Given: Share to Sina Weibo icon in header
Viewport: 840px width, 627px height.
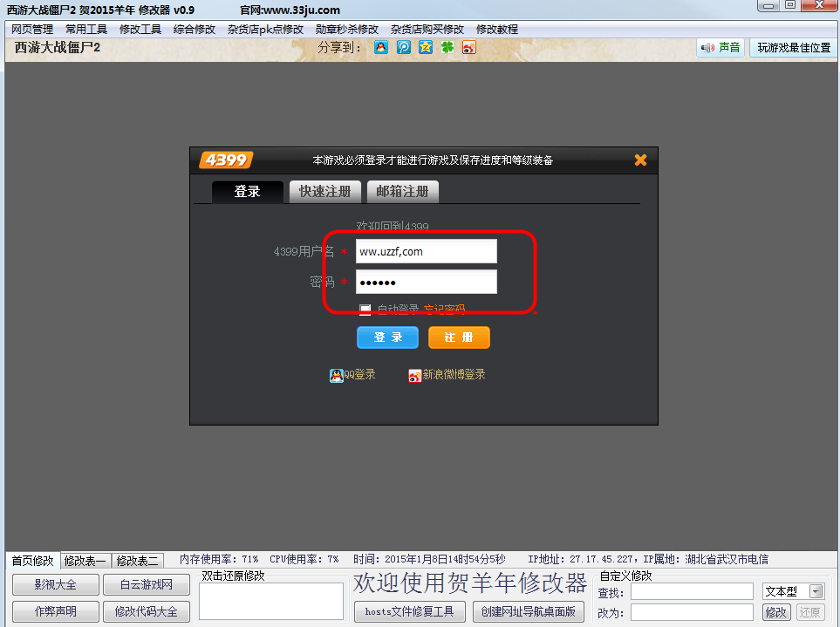Looking at the screenshot, I should 469,48.
